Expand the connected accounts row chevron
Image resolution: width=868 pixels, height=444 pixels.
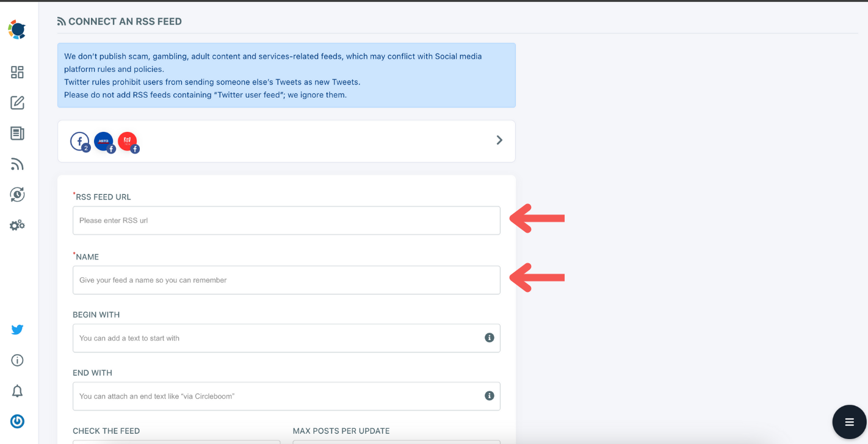pos(499,140)
